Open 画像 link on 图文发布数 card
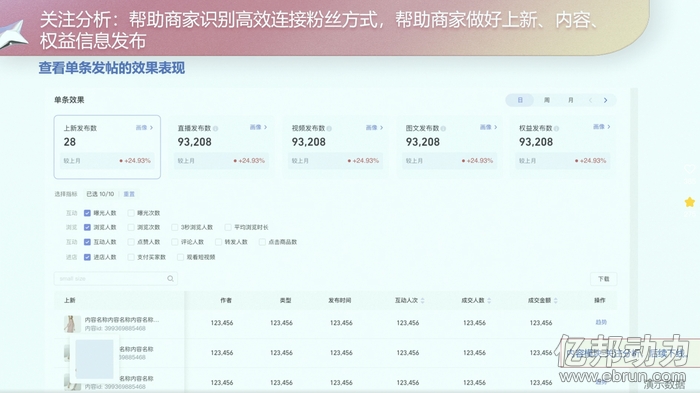Image resolution: width=700 pixels, height=393 pixels. [488, 127]
